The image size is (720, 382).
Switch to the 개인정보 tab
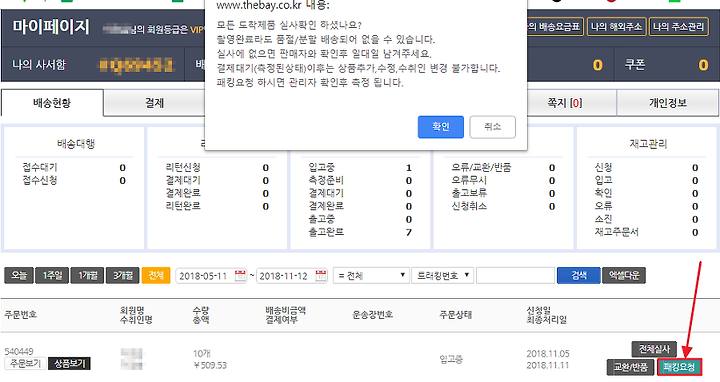tap(668, 103)
